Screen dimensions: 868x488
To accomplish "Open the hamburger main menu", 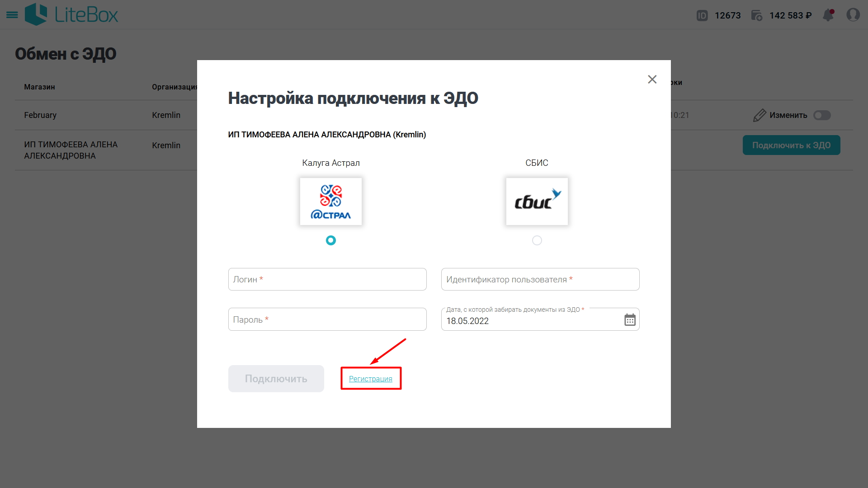I will tap(12, 15).
